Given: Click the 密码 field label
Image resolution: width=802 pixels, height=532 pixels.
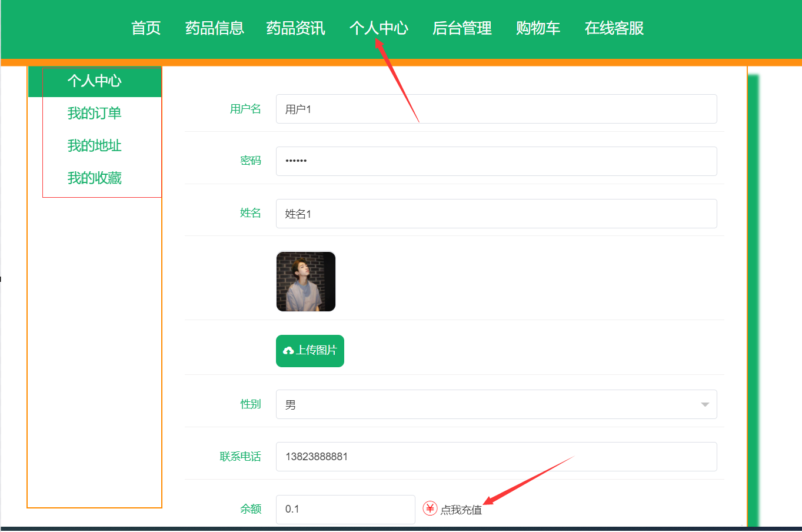Looking at the screenshot, I should tap(251, 161).
